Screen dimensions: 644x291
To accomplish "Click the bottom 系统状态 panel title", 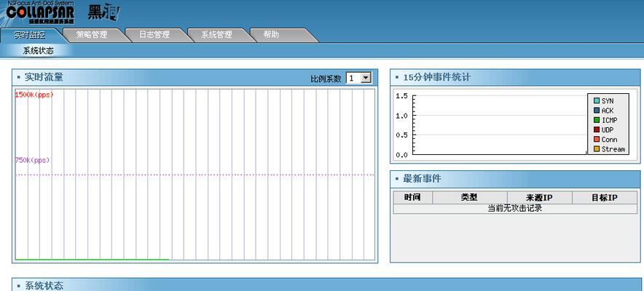I will click(x=44, y=286).
